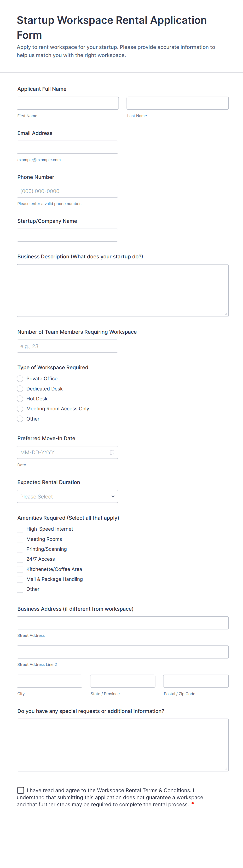243x868 pixels.
Task: Agree to Workspace Rental Terms checkbox
Action: tap(21, 790)
